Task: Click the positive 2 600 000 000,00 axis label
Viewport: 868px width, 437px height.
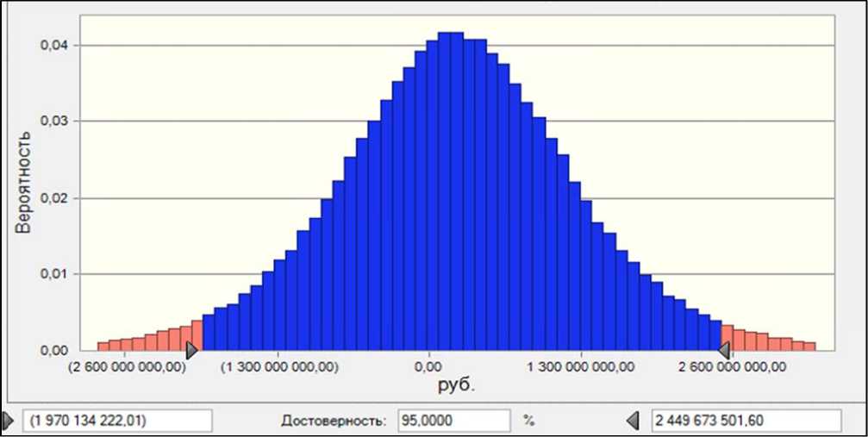Action: (x=734, y=366)
